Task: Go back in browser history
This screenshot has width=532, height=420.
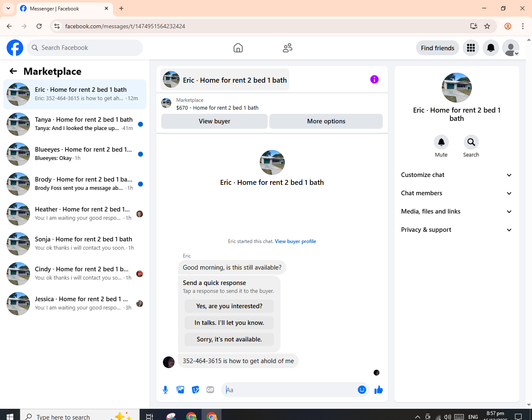Action: point(9,26)
